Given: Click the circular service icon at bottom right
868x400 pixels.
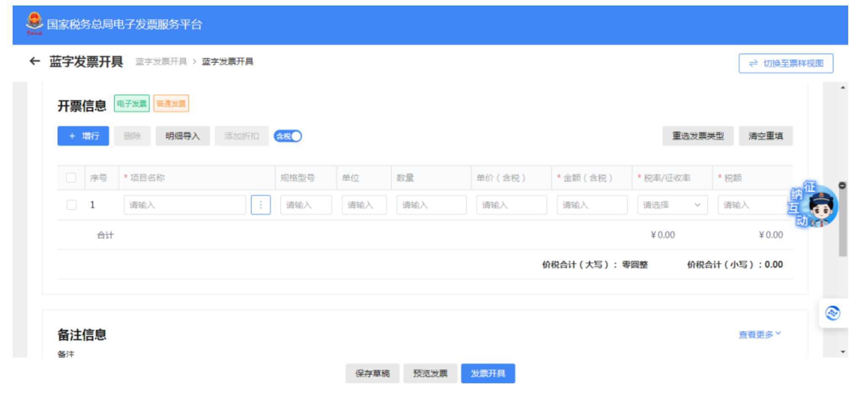Looking at the screenshot, I should [833, 312].
